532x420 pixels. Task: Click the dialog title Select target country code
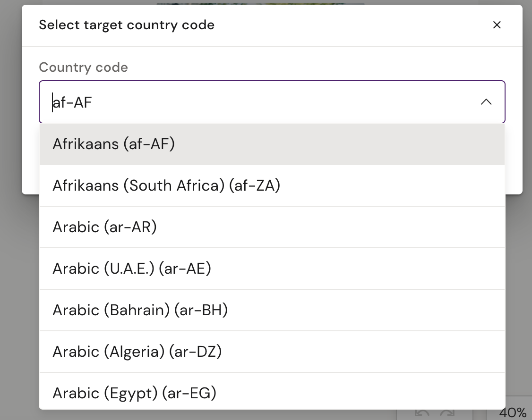[126, 25]
